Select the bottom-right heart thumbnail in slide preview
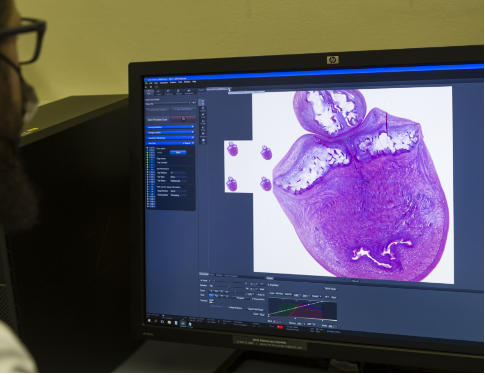The height and width of the screenshot is (375, 485). (x=266, y=184)
